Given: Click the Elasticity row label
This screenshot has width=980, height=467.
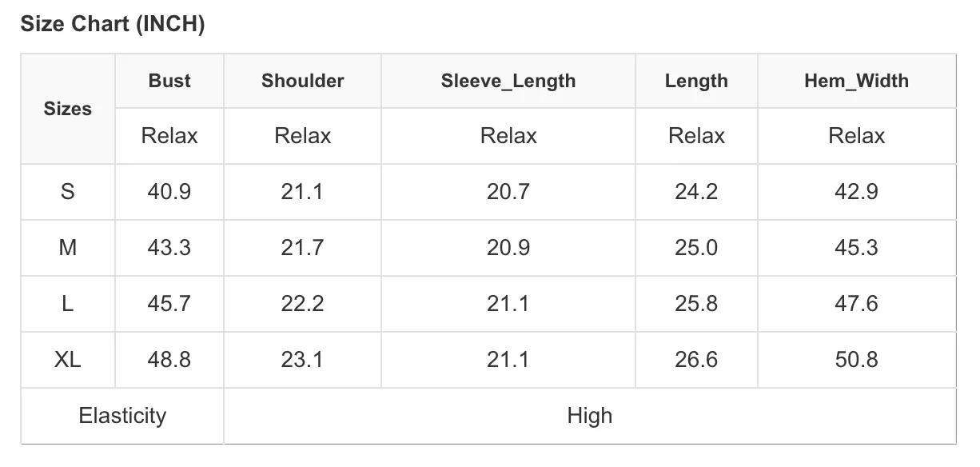Looking at the screenshot, I should tap(122, 416).
